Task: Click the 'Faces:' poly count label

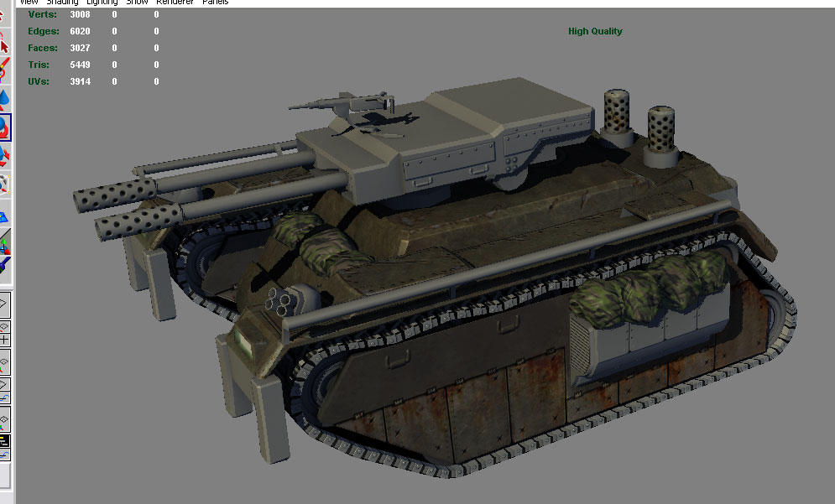Action: (x=43, y=48)
